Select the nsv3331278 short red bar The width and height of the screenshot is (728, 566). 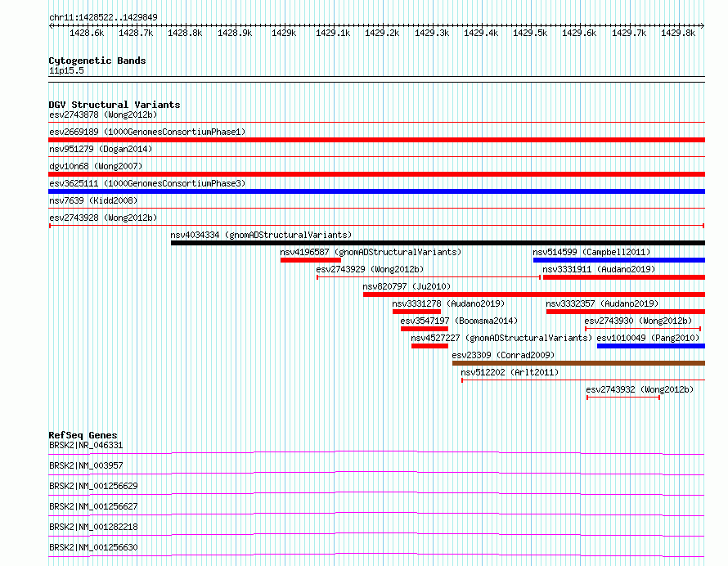[x=416, y=312]
